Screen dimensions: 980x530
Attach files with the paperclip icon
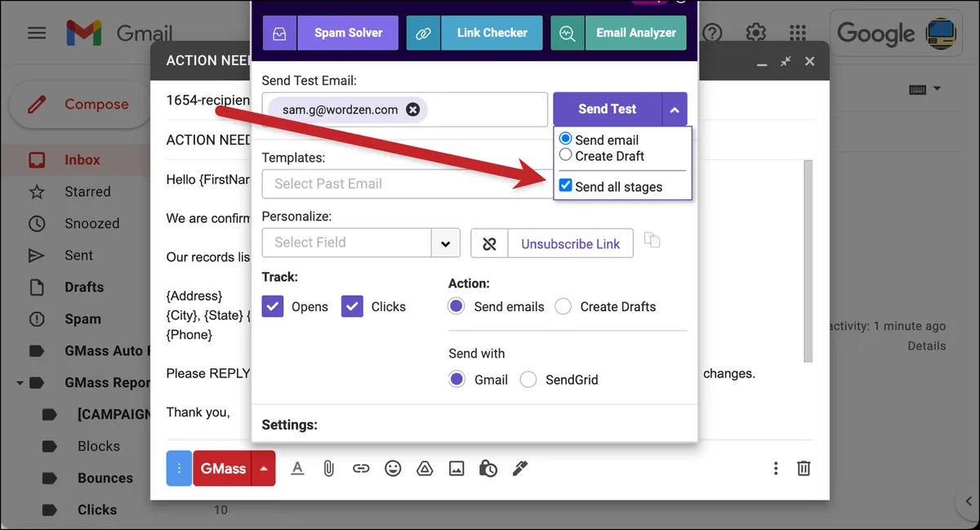pos(328,468)
